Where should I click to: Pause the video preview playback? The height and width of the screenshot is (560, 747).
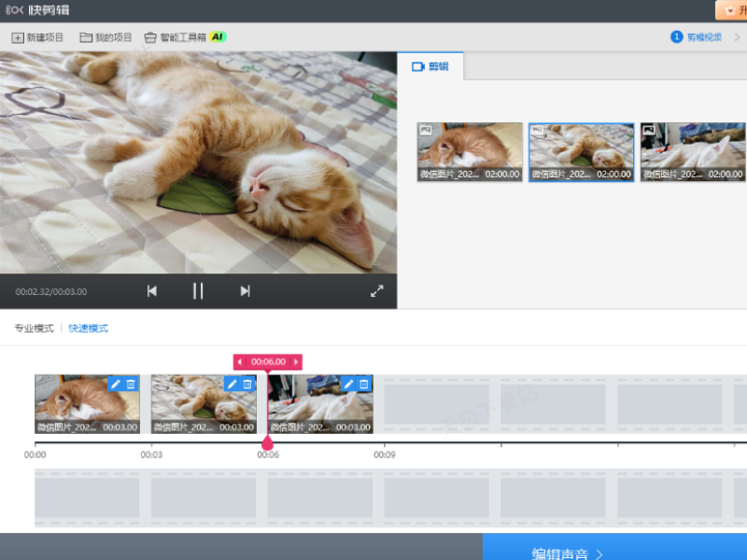coord(198,291)
